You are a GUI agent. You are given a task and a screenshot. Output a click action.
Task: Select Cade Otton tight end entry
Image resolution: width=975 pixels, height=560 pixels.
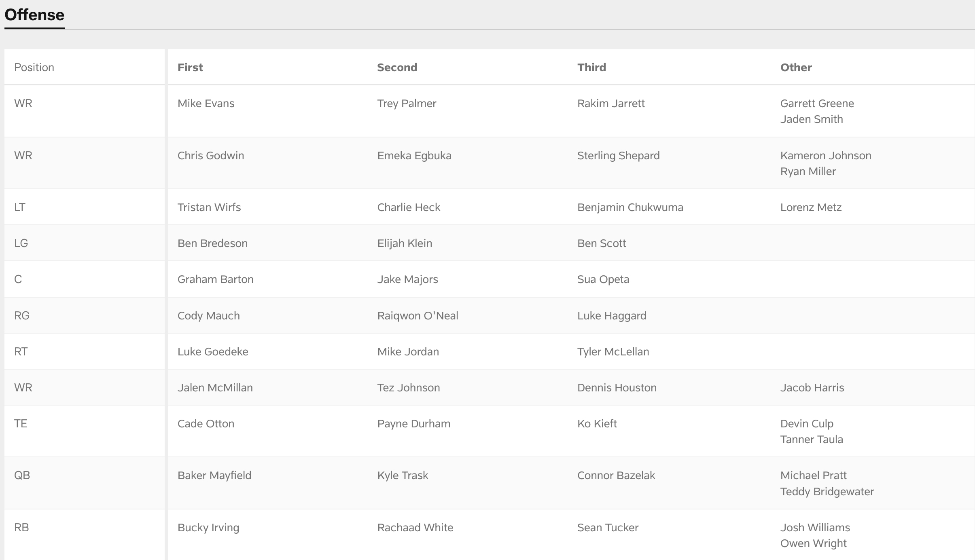206,424
